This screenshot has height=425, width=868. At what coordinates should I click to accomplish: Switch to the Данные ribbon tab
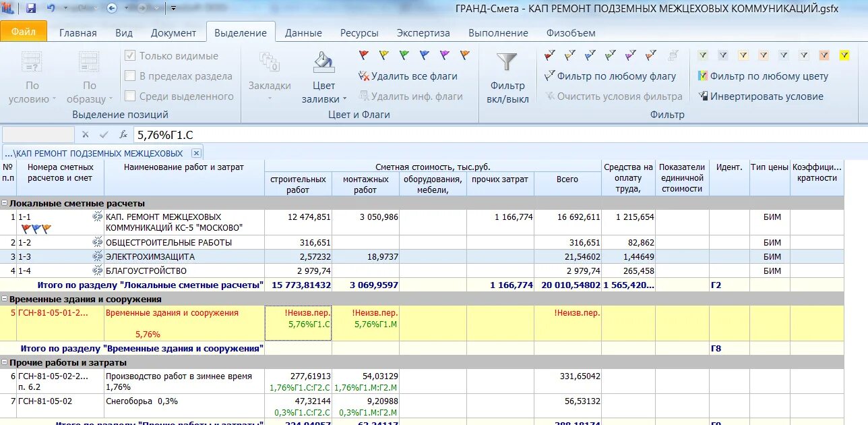point(303,32)
